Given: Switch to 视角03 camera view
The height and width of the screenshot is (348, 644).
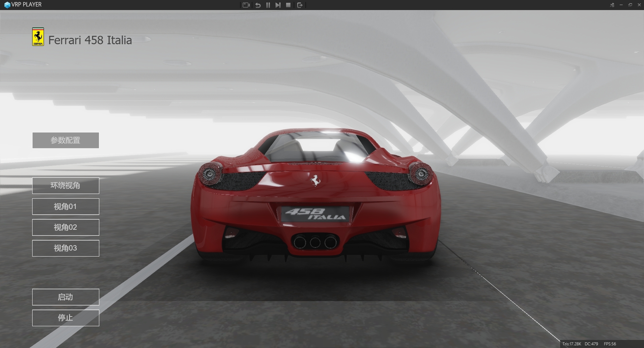Looking at the screenshot, I should [x=66, y=248].
